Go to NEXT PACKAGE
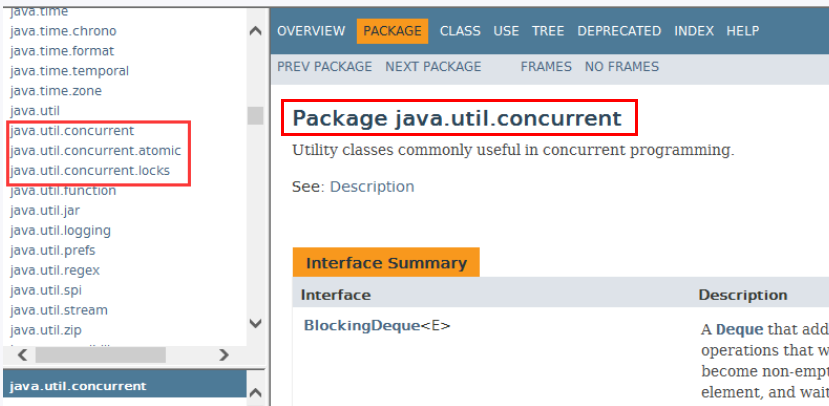This screenshot has width=829, height=406. coord(433,66)
